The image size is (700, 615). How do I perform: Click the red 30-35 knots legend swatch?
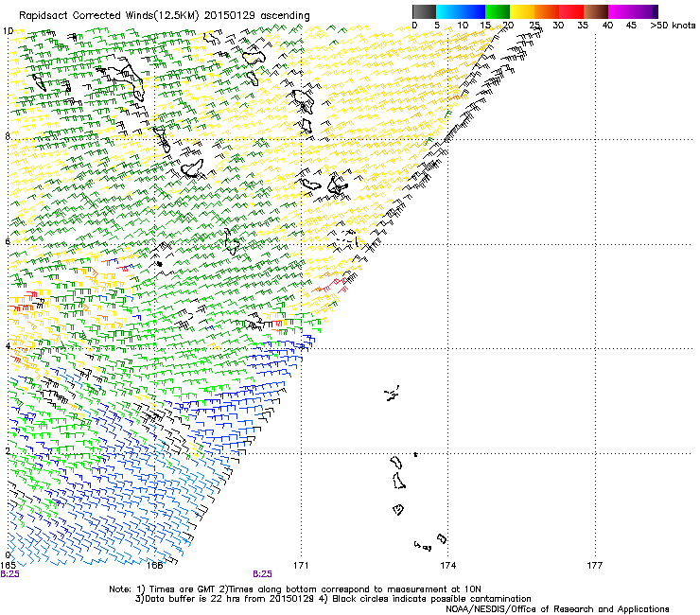click(571, 11)
